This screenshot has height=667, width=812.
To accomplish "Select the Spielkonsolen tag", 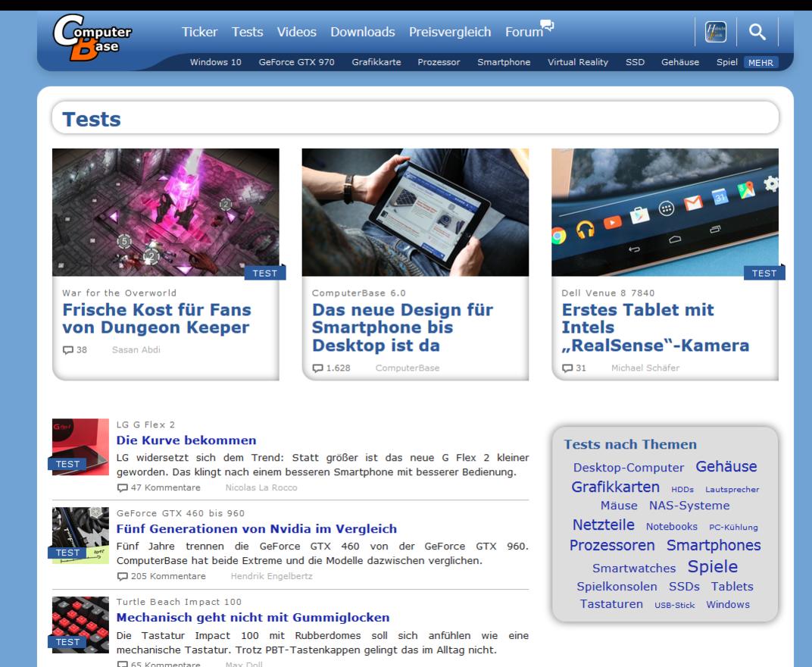I will coord(617,587).
